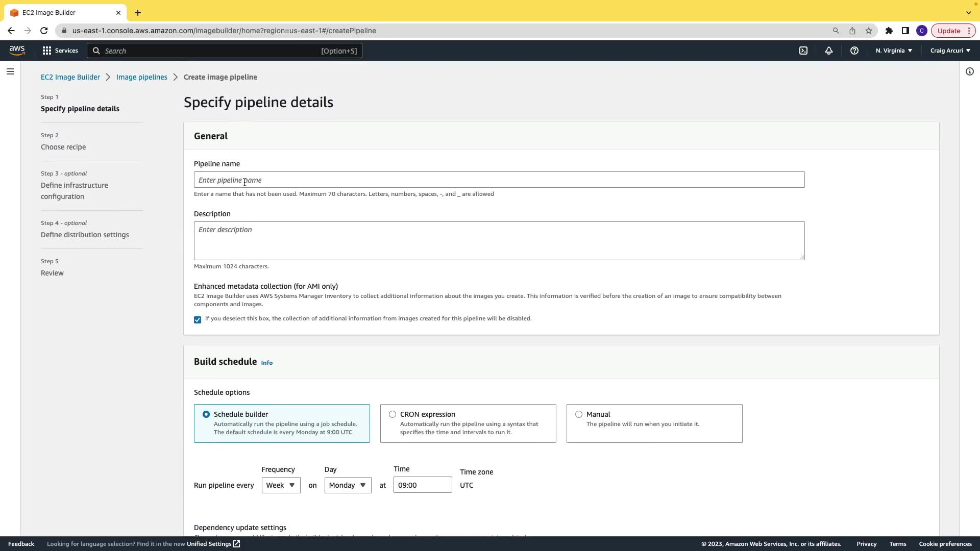
Task: Click the Build schedule Info link
Action: click(266, 363)
